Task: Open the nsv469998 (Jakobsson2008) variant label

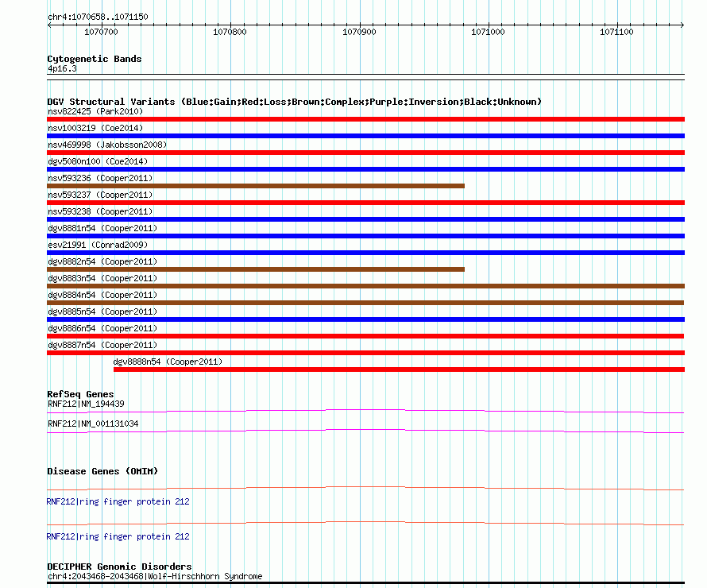Action: click(x=107, y=145)
